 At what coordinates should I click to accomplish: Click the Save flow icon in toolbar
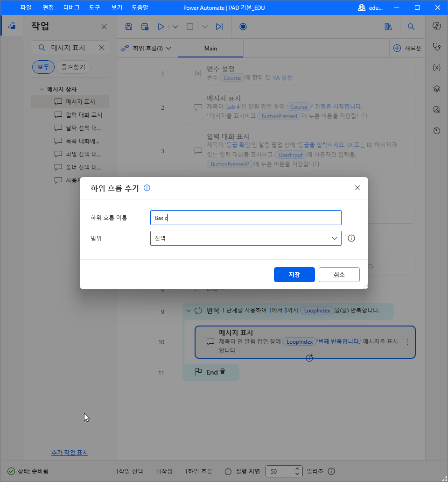129,27
